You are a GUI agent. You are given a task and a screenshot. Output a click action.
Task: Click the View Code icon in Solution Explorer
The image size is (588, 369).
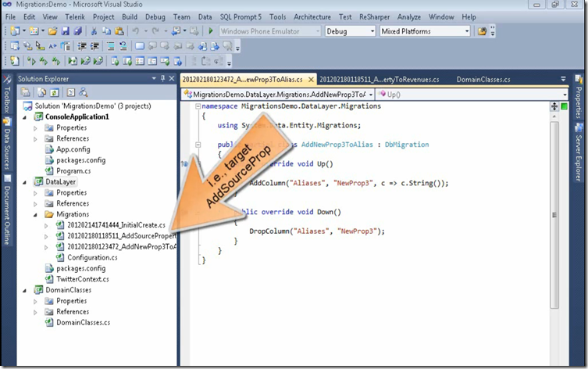[x=71, y=92]
